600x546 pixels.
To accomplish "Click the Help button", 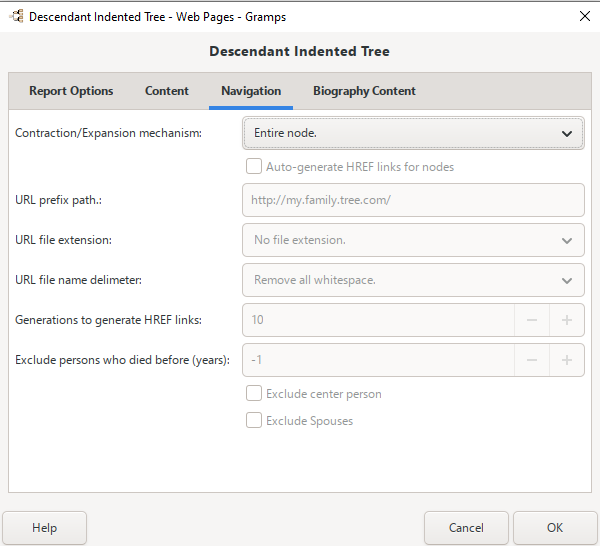I will coord(44,528).
